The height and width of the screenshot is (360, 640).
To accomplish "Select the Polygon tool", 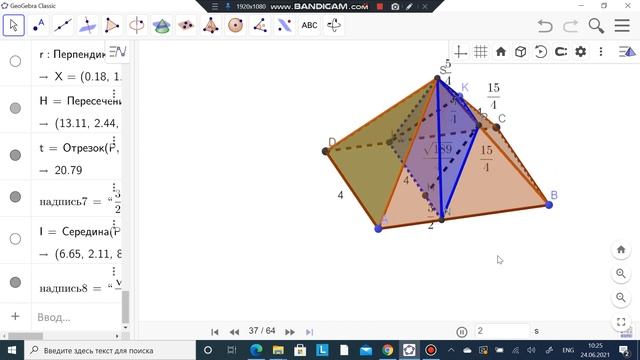I will pos(112,25).
